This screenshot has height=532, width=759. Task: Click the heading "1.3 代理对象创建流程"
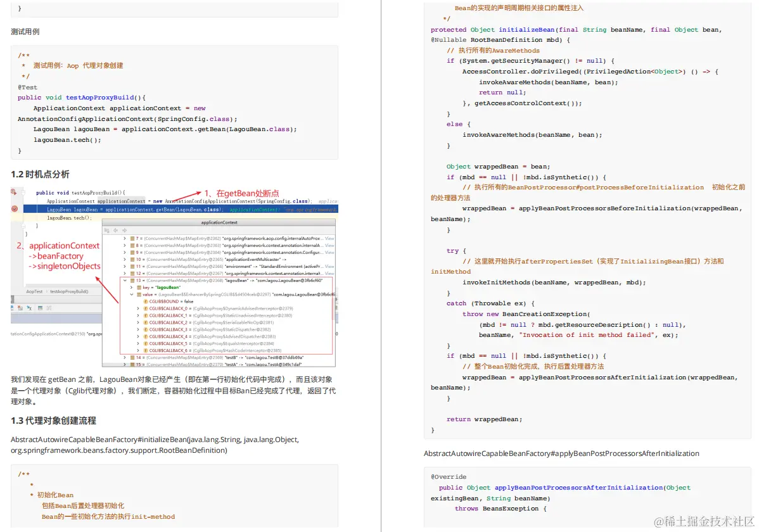(x=53, y=421)
